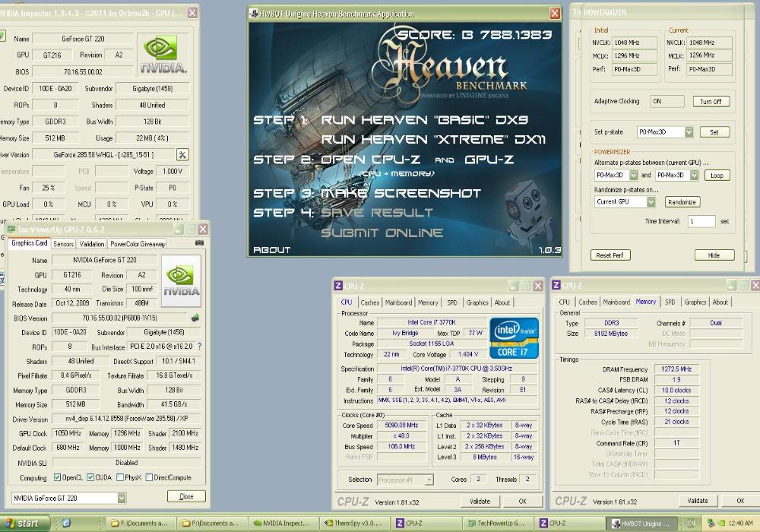Switch to Sensors tab in GPU-Z
Screen dimensions: 760x532
click(x=63, y=244)
